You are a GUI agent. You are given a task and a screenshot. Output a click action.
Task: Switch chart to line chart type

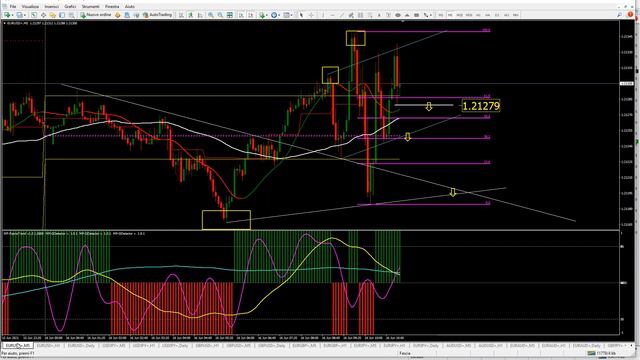tap(200, 15)
